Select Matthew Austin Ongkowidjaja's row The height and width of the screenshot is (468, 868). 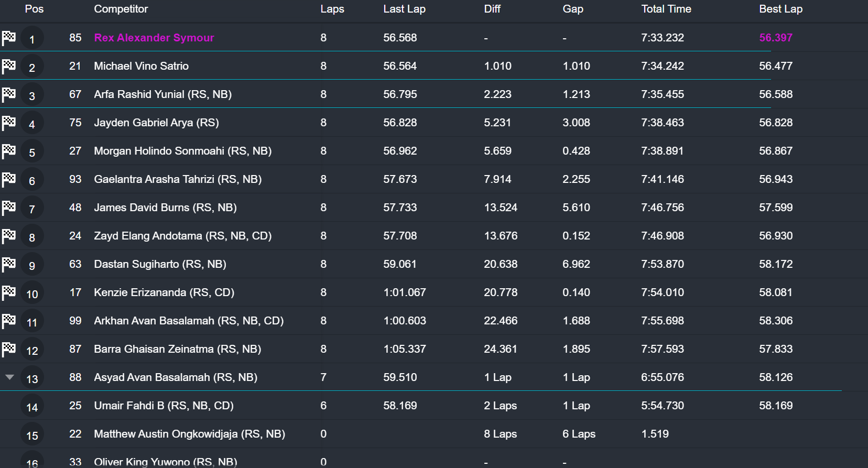(x=189, y=434)
